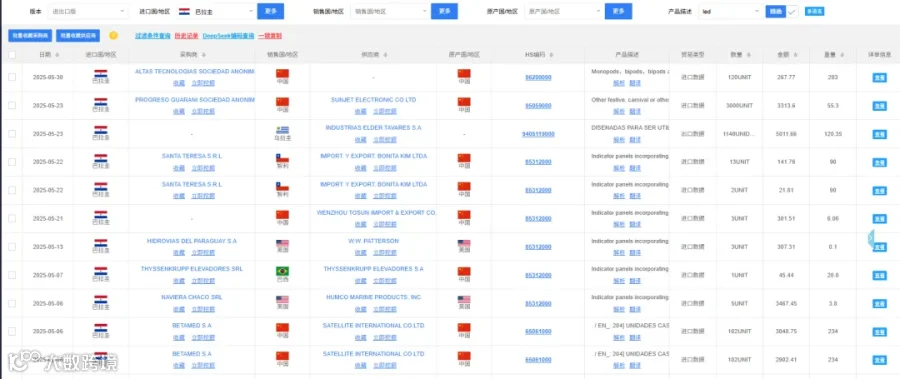View details of row with amount 5011.66

[879, 134]
